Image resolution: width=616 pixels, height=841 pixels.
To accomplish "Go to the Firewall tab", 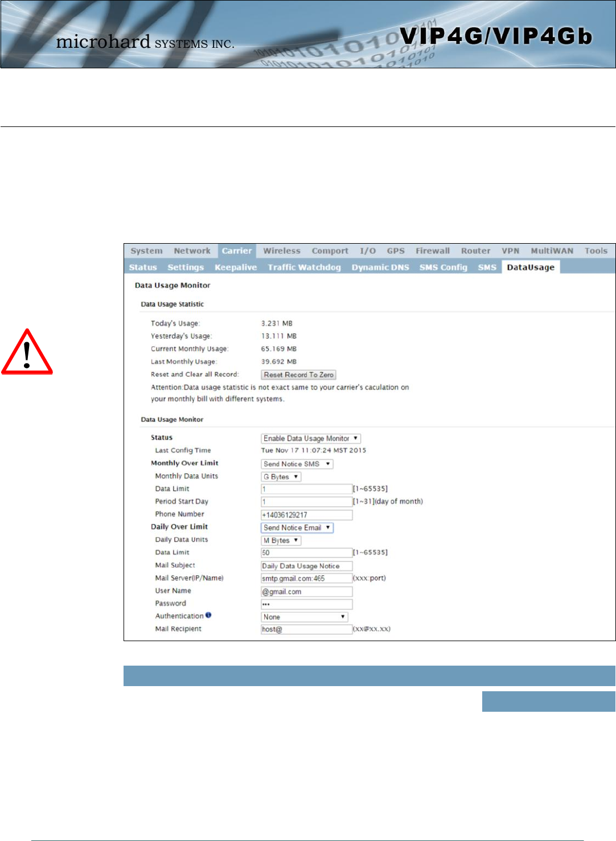I will [433, 251].
